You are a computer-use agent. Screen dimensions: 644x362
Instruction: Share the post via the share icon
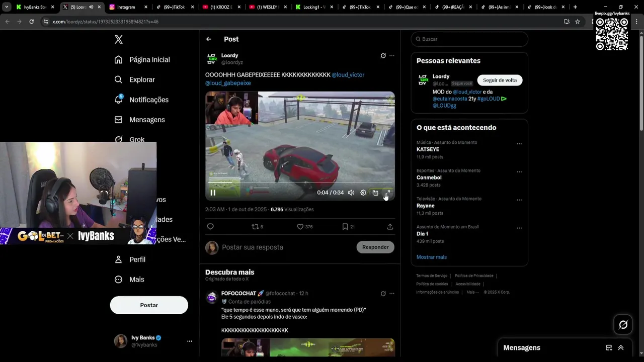(x=390, y=227)
